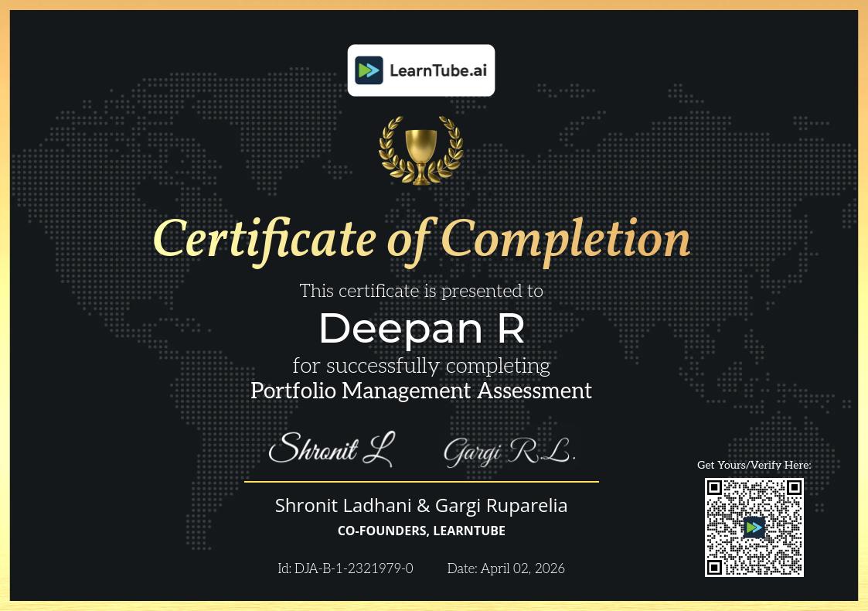Image resolution: width=868 pixels, height=611 pixels.
Task: Click the date April 02, 2026
Action: [x=505, y=568]
